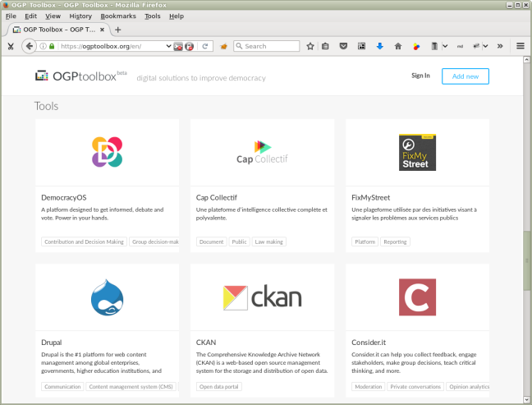Open the Firefox hamburger menu
532x405 pixels.
(x=521, y=46)
